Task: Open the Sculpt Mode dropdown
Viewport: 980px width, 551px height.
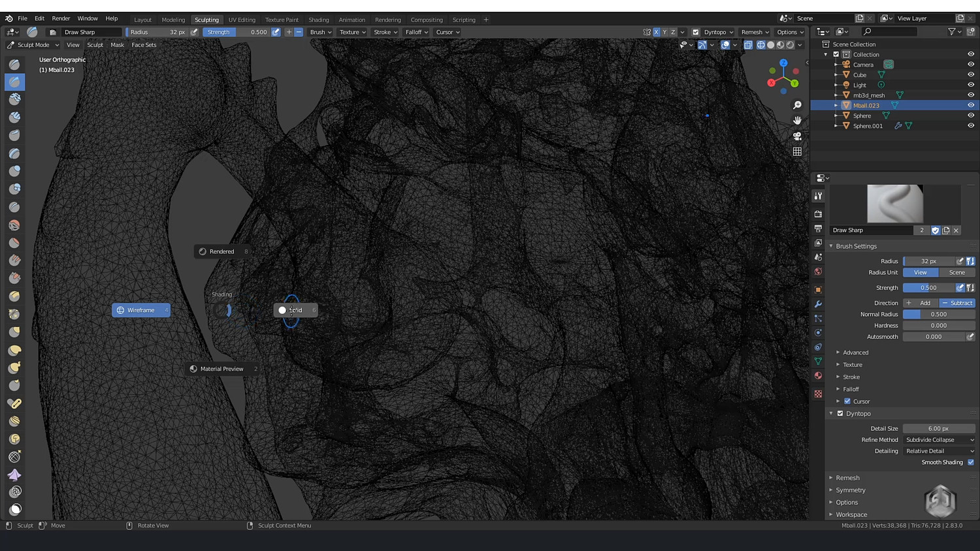Action: (33, 45)
